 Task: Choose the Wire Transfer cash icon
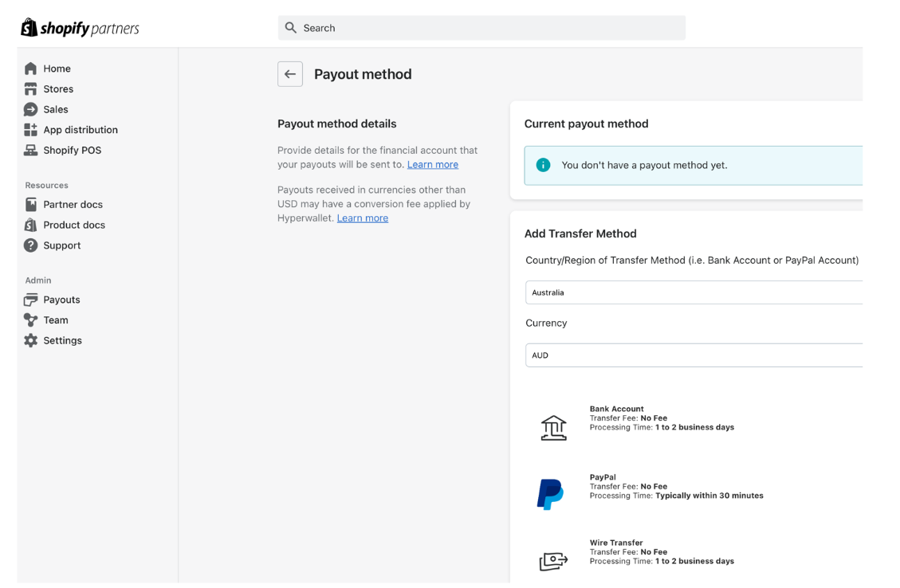point(553,561)
